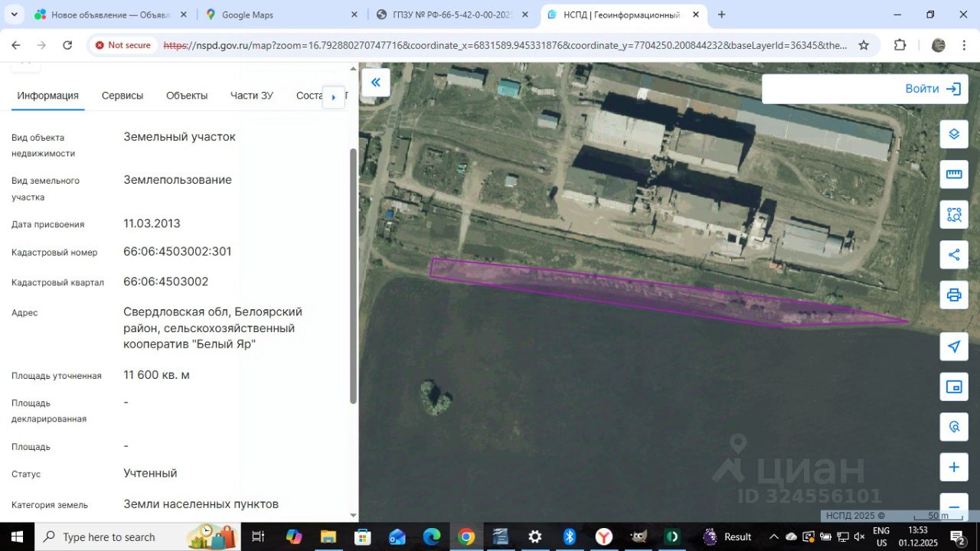
Task: Open Bluetooth app from the taskbar
Action: coord(570,536)
